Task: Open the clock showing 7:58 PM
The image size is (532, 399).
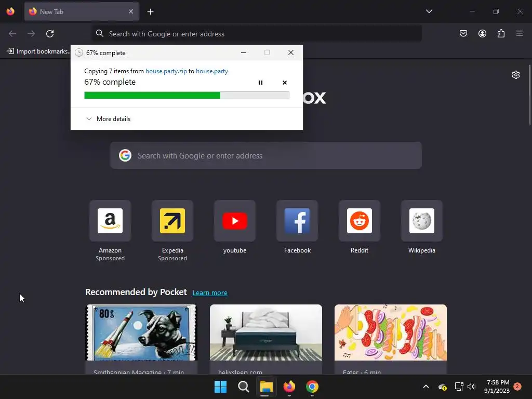Action: [x=497, y=387]
